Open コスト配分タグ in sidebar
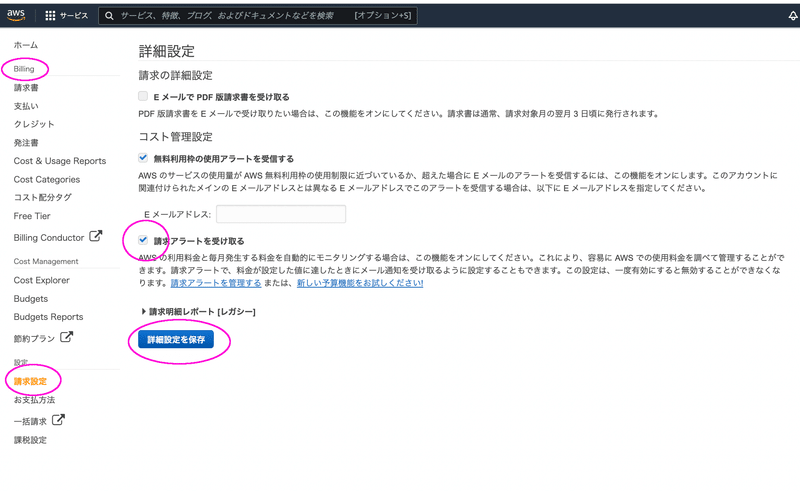Image resolution: width=800 pixels, height=491 pixels. [x=43, y=198]
